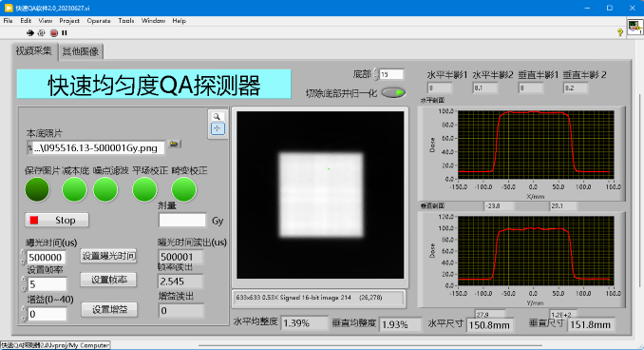The width and height of the screenshot is (644, 350).
Task: Click the 设置曝光时间 button
Action: point(109,256)
